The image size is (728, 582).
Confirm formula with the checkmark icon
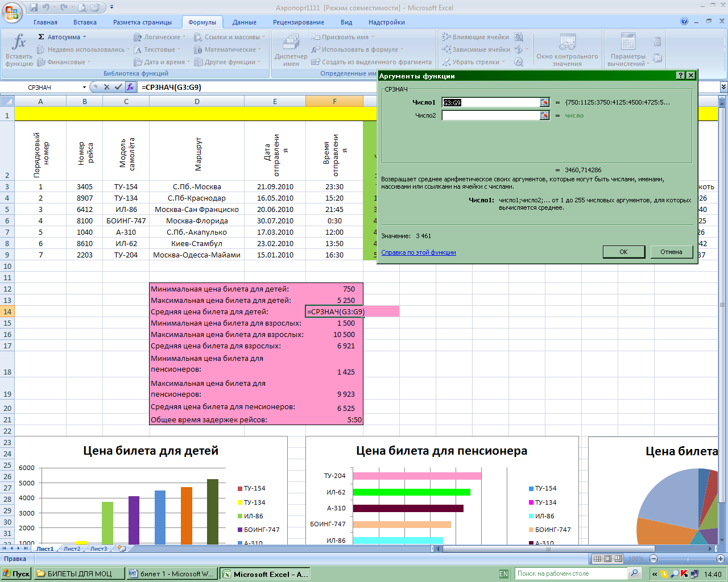point(118,87)
